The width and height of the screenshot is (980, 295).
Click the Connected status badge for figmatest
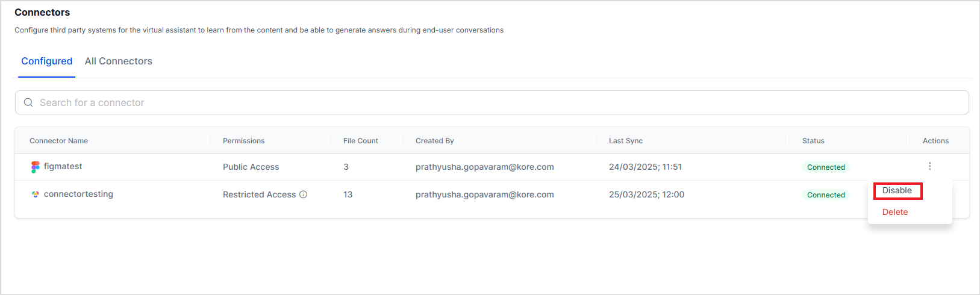point(826,167)
